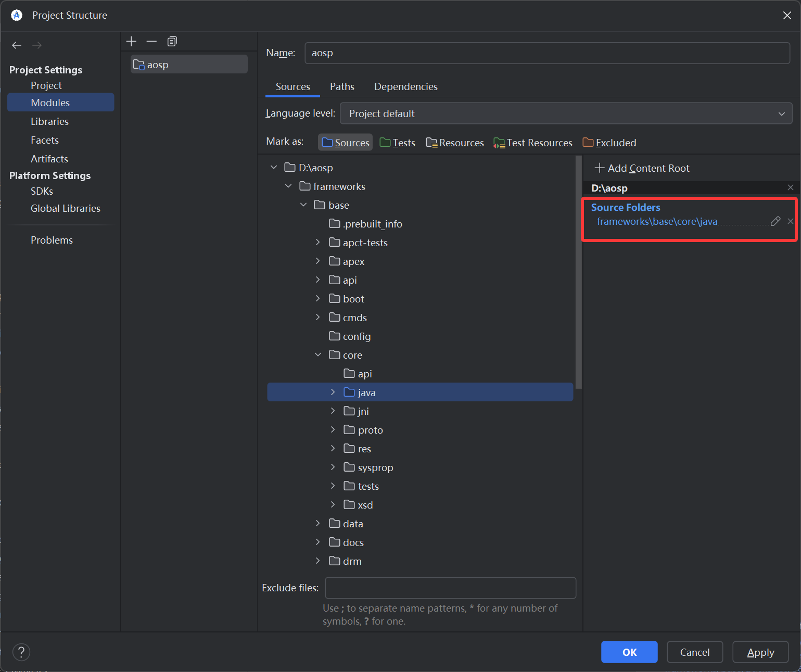Switch to the Sources tab
This screenshot has width=801, height=672.
(x=293, y=86)
